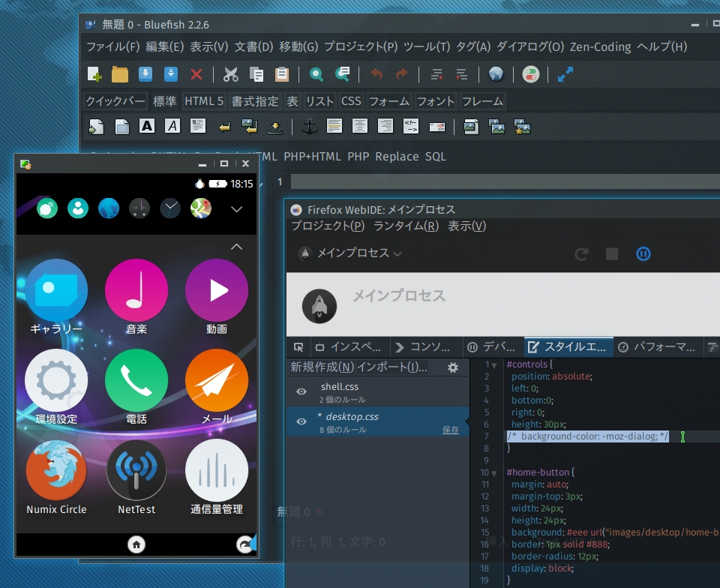
Task: Click the blue fullscreen arrows icon
Action: pos(565,74)
